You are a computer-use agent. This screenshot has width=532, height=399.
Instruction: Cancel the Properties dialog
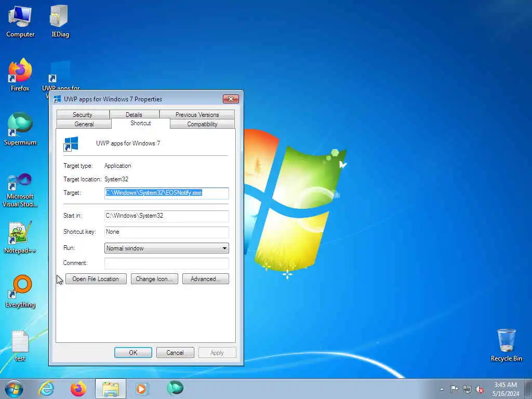click(x=175, y=353)
